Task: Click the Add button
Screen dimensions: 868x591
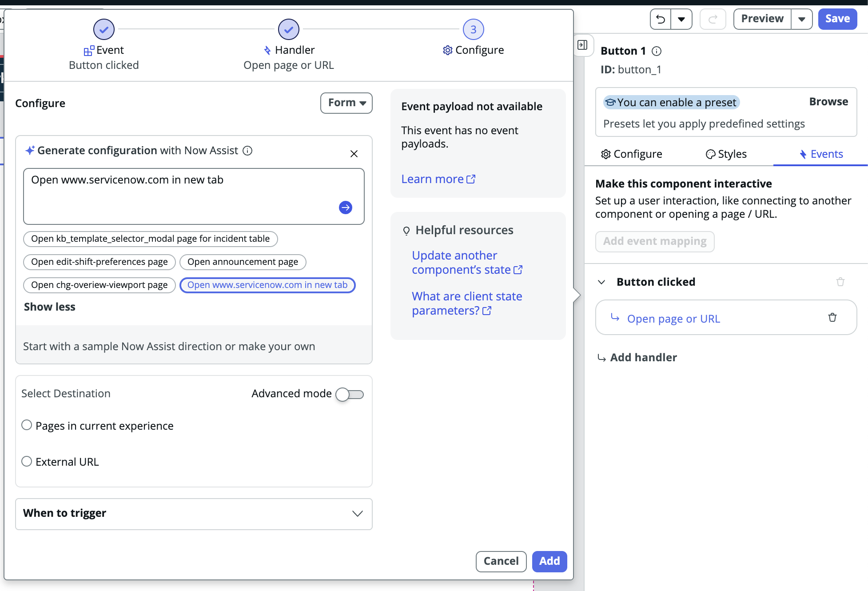Action: tap(549, 561)
